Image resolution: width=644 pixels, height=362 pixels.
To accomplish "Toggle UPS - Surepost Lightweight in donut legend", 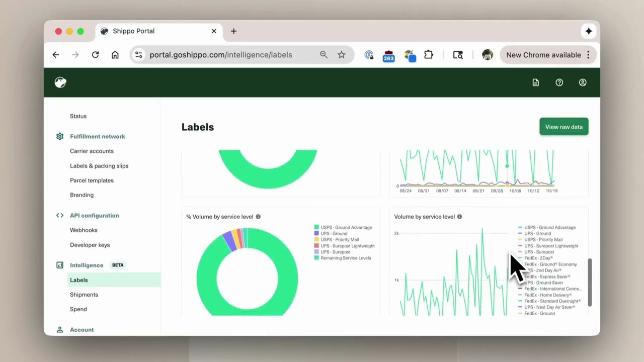I will 345,246.
